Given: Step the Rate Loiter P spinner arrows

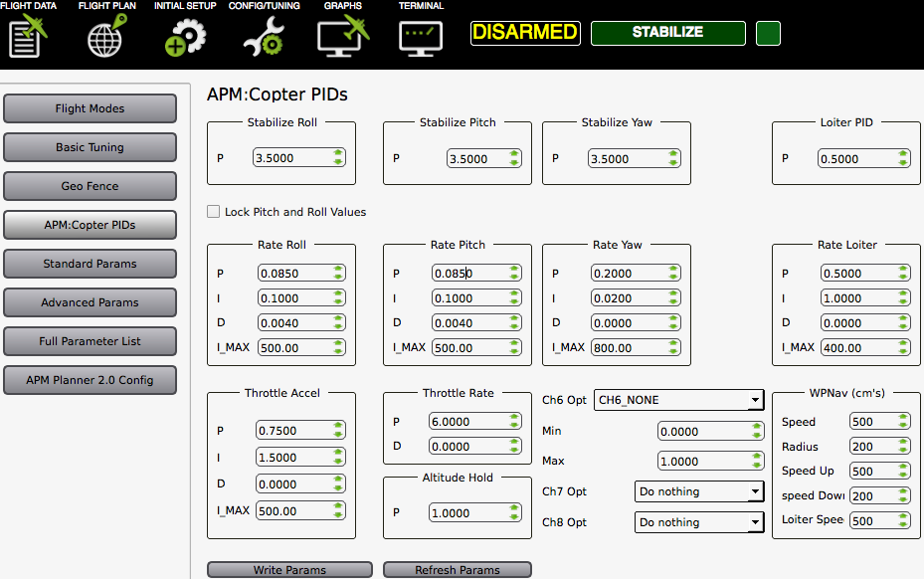Looking at the screenshot, I should [903, 273].
